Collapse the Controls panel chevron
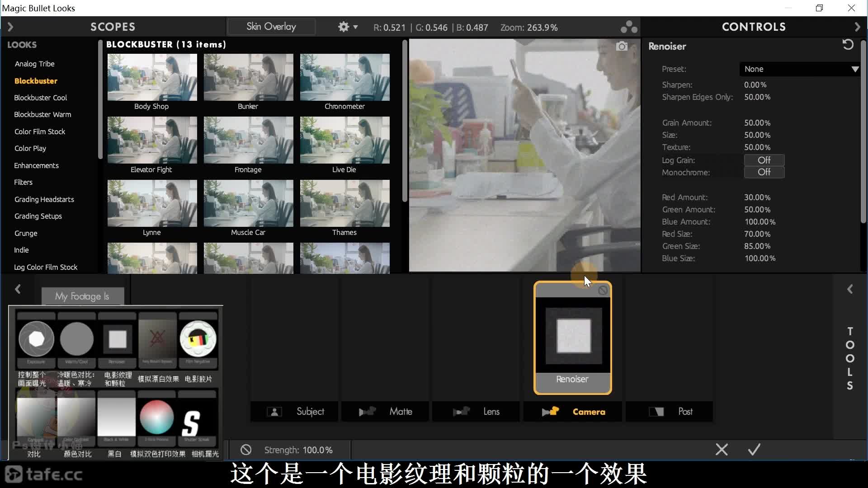Screen dimensions: 868x488 [858, 27]
